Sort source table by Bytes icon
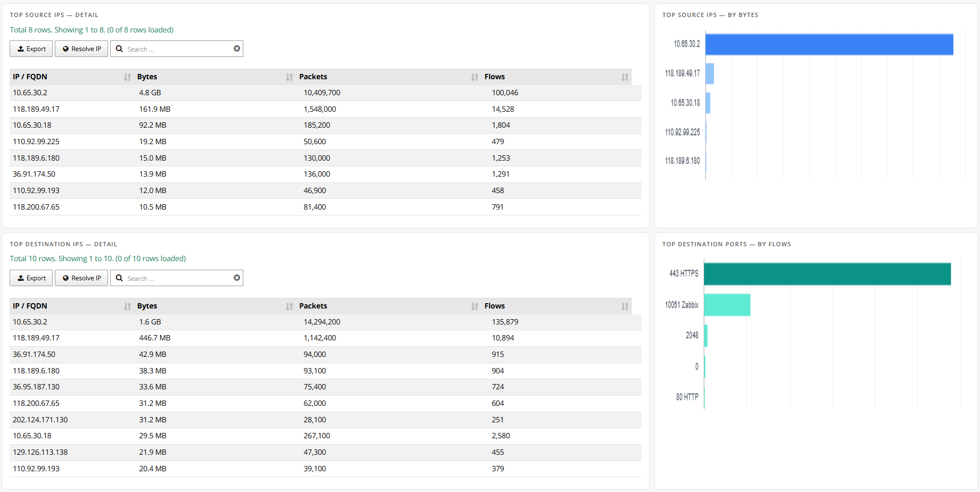Viewport: 980px width, 492px height. click(x=289, y=77)
